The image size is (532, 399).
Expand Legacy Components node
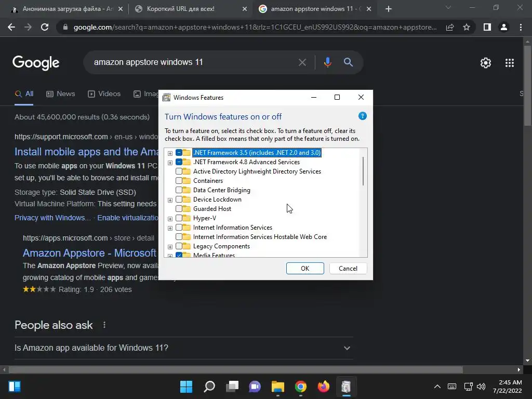[x=170, y=247]
